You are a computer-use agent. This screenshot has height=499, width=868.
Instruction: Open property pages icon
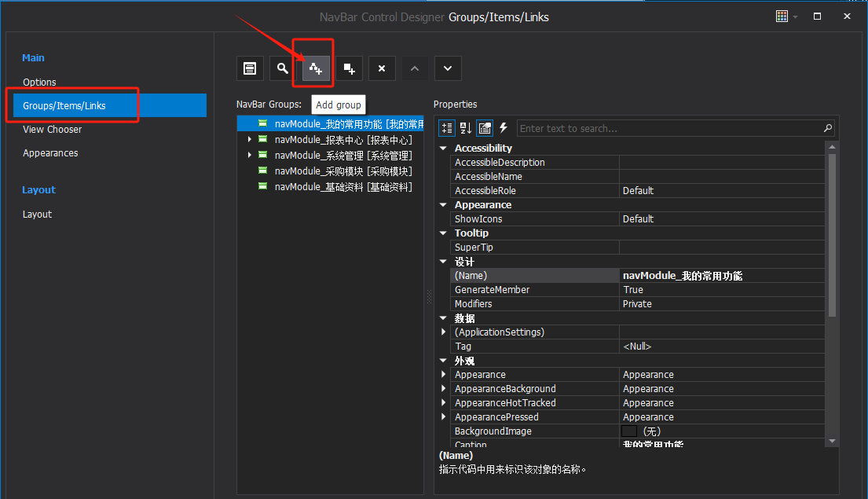click(x=485, y=128)
